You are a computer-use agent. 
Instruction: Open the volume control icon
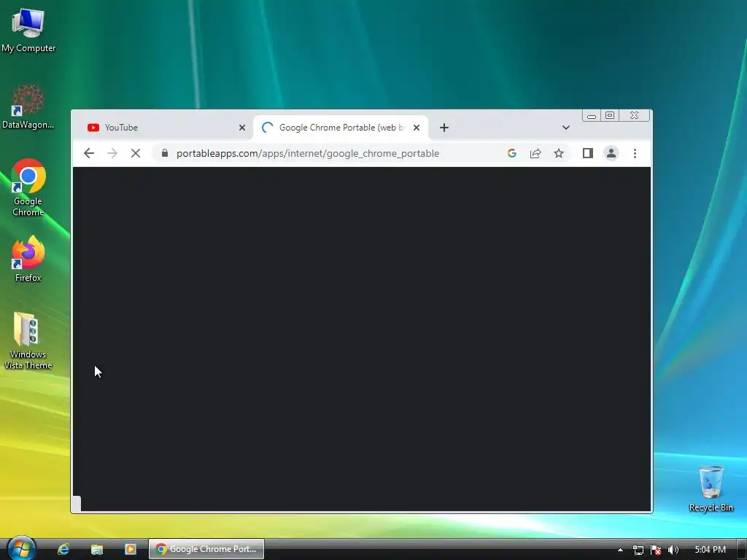click(x=673, y=550)
